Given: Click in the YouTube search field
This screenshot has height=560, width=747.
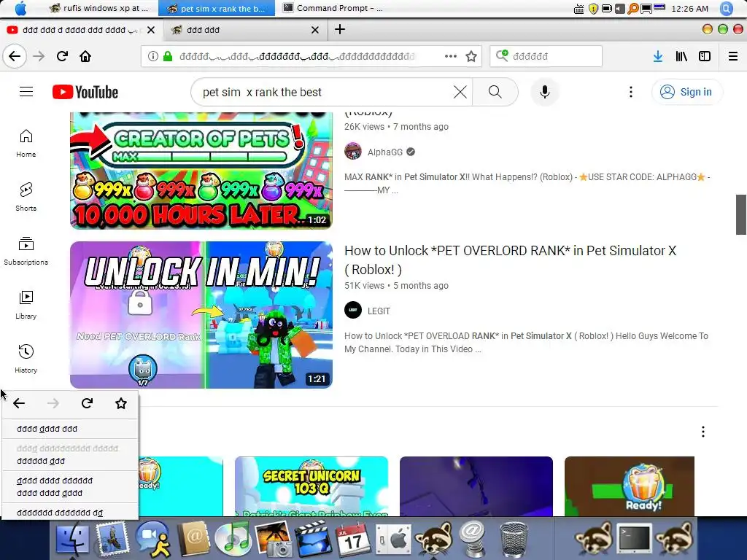Looking at the screenshot, I should (326, 92).
